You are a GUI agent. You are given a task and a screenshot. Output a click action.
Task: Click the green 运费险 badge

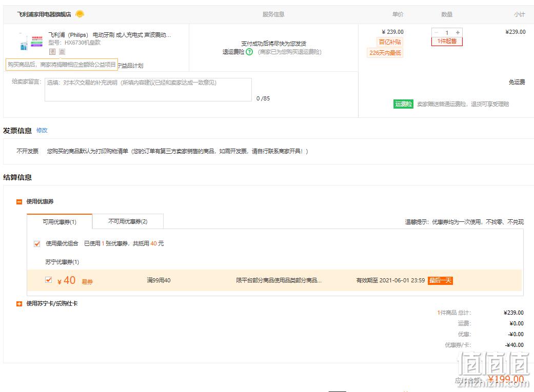coord(403,104)
